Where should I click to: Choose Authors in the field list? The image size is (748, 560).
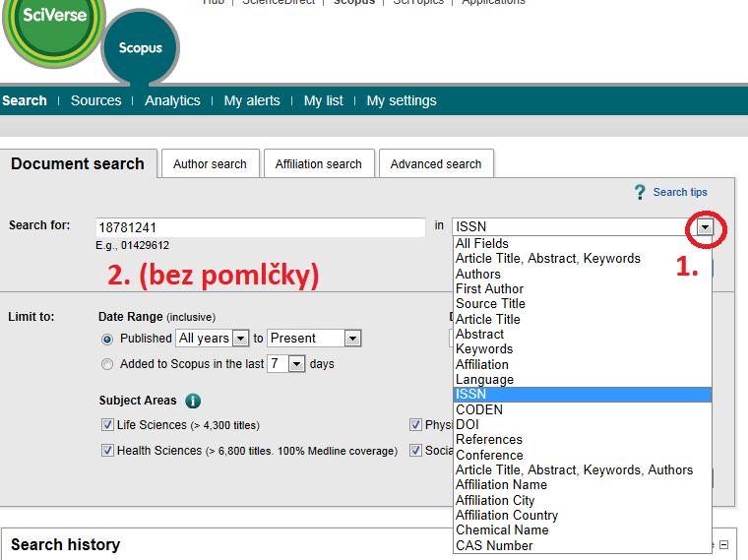pos(582,274)
